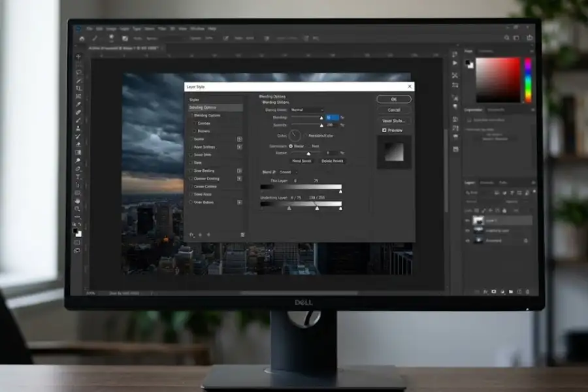This screenshot has height=392, width=588.
Task: Hide Layer 1 using its eye toggle
Action: pyautogui.click(x=466, y=220)
